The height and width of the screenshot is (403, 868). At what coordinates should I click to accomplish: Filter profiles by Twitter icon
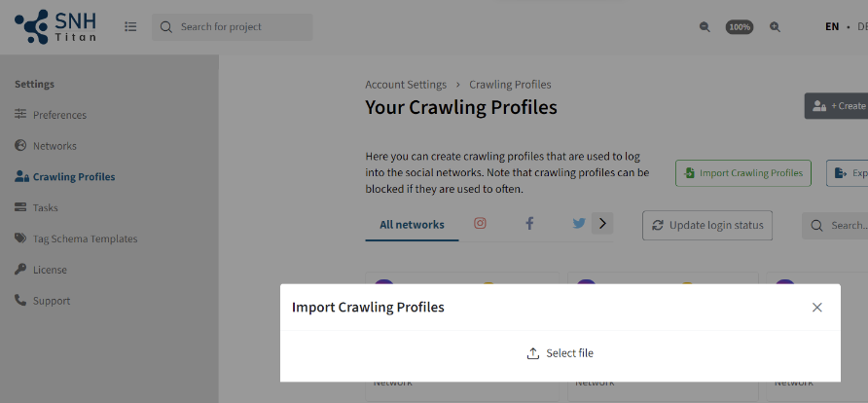(x=579, y=224)
